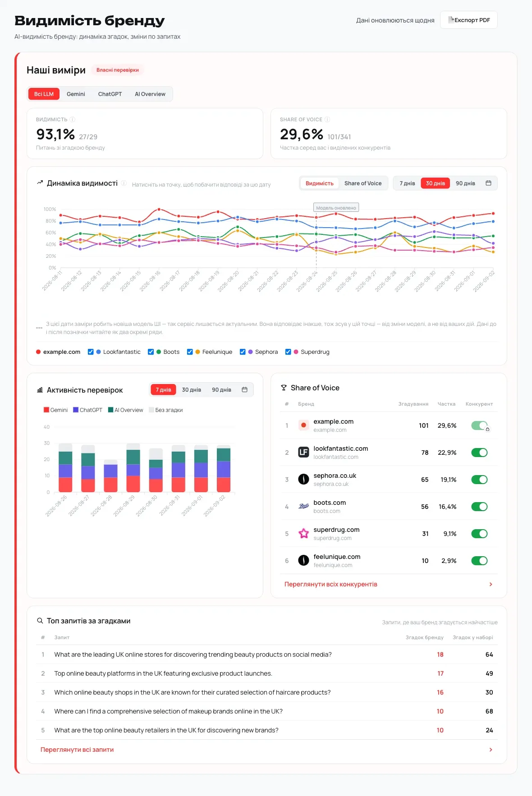Click the Власні перевірки badge

tap(117, 70)
